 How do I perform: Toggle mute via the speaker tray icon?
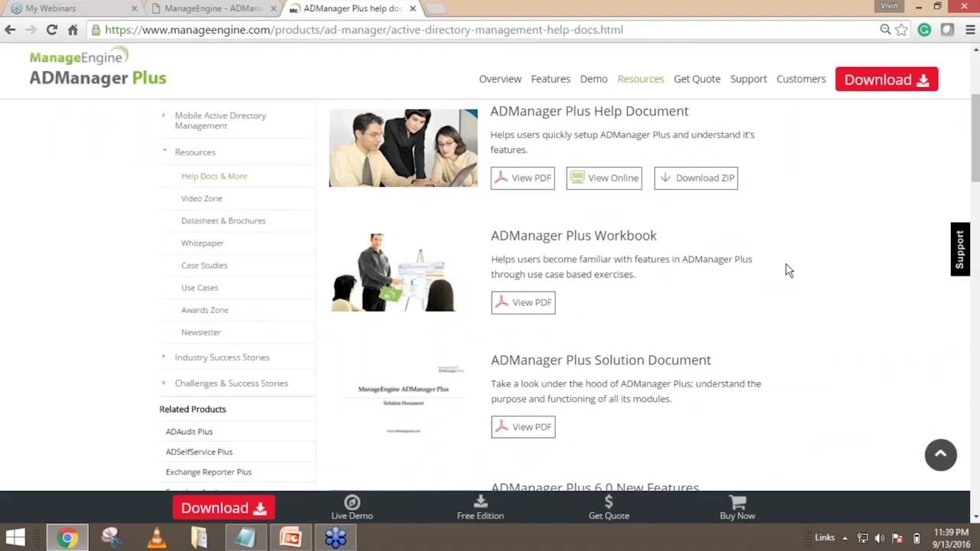point(879,537)
